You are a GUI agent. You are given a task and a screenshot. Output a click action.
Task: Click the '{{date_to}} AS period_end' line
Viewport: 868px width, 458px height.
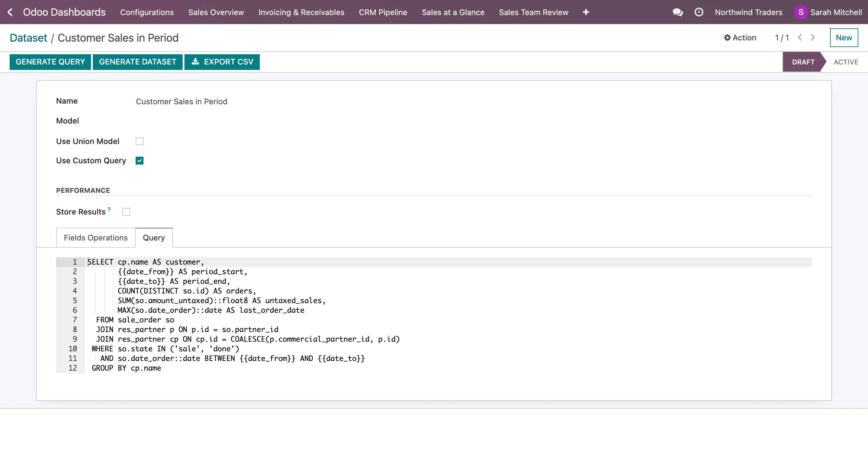tap(174, 281)
